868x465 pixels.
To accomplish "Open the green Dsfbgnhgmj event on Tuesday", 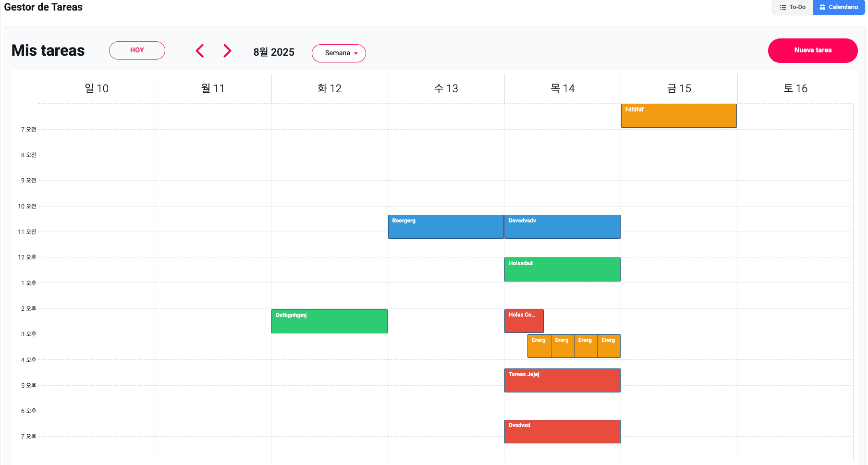I will (x=329, y=321).
